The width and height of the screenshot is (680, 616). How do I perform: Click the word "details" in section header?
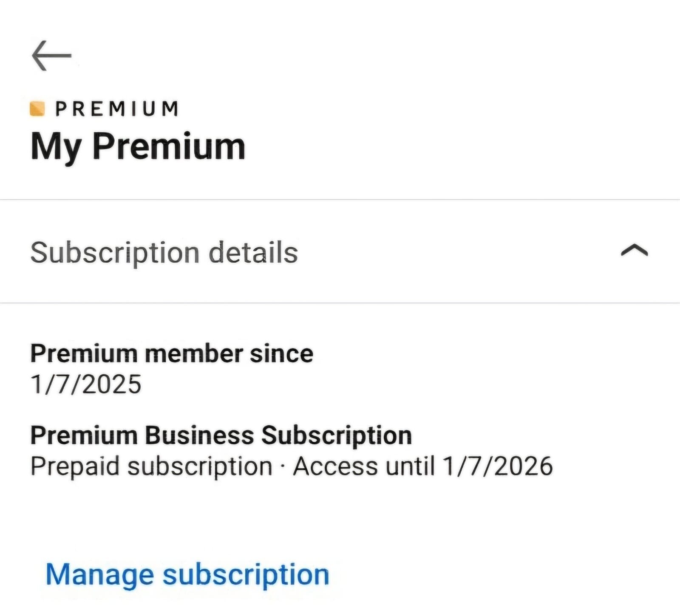pos(253,253)
